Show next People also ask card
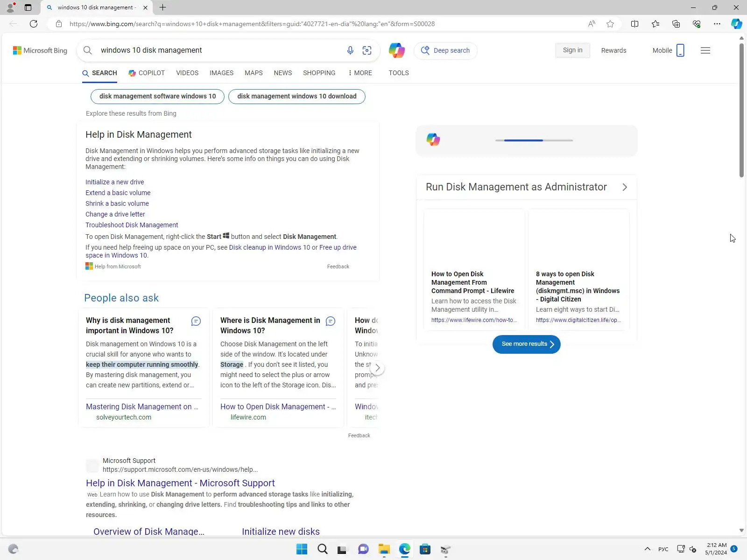747x560 pixels. click(377, 368)
